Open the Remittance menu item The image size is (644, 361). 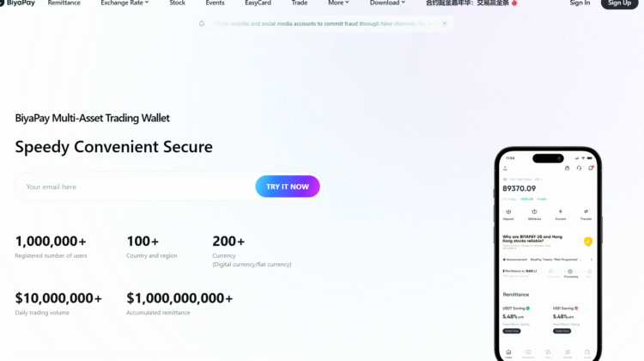[64, 3]
